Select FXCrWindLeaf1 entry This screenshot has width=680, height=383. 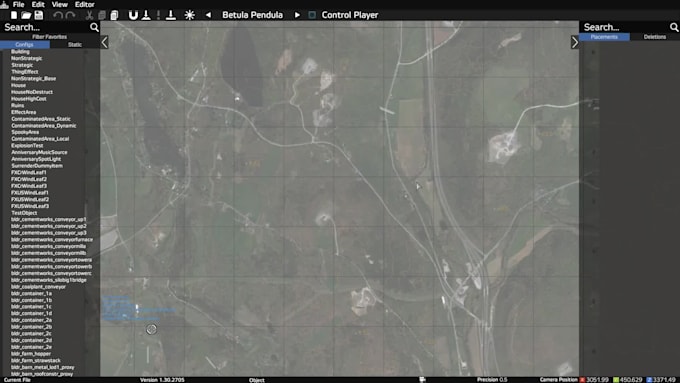coord(29,172)
